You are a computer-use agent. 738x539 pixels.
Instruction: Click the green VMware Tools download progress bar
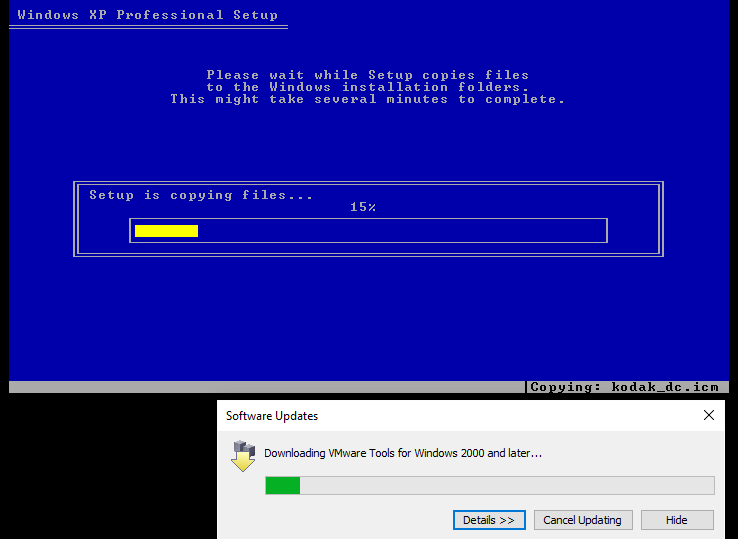point(489,485)
